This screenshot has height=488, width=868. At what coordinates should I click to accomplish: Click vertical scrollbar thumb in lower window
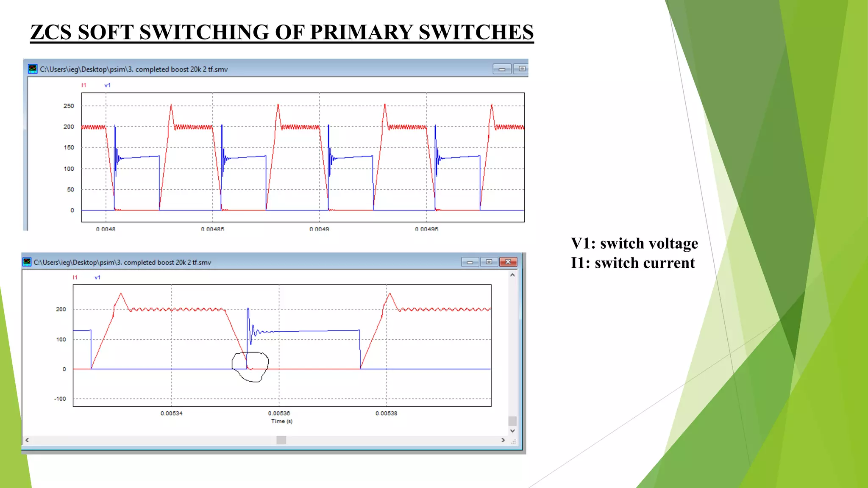pos(512,421)
